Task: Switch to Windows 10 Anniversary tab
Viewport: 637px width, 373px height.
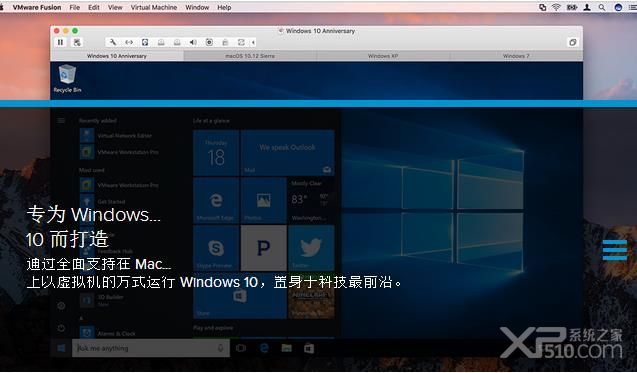Action: [x=117, y=56]
